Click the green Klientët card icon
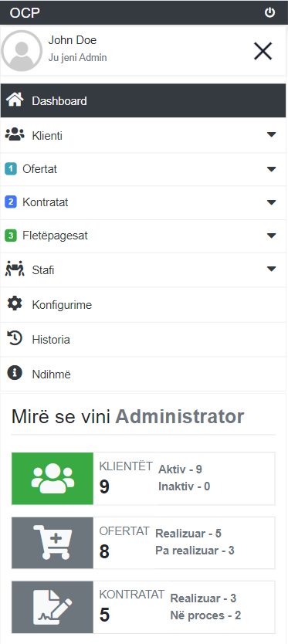This screenshot has height=644, width=288. point(53,479)
